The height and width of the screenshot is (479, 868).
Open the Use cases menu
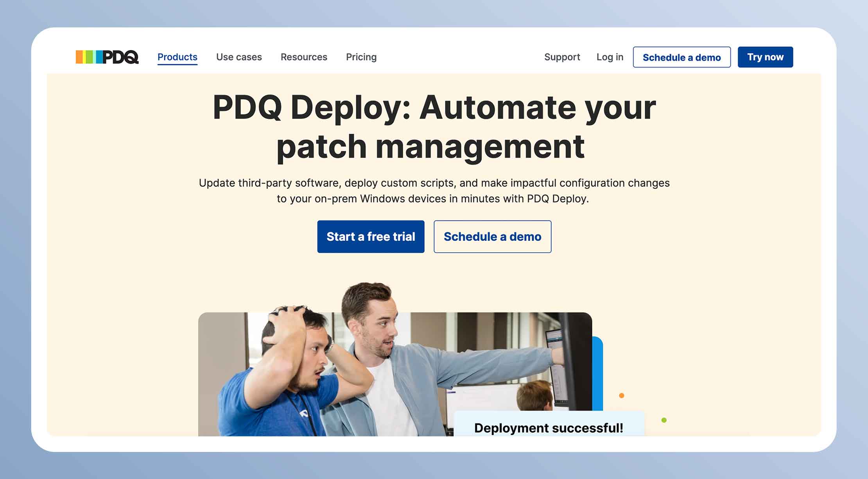pos(239,57)
